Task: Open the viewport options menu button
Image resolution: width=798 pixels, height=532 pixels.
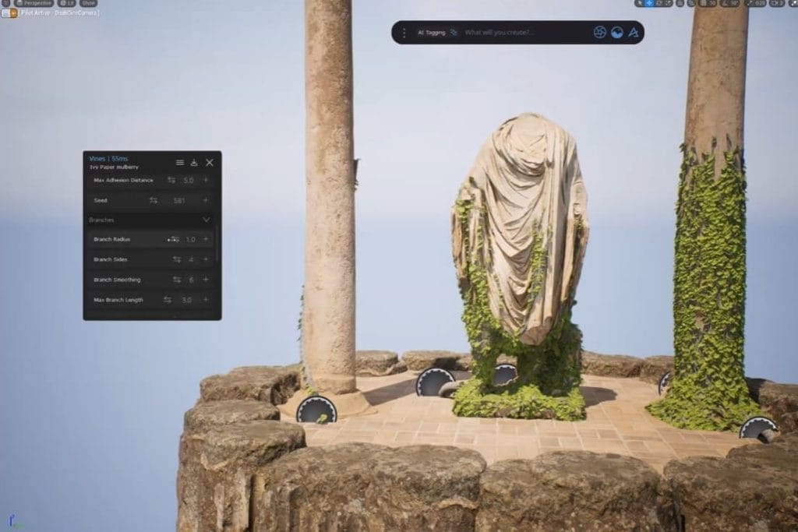Action: (x=5, y=3)
